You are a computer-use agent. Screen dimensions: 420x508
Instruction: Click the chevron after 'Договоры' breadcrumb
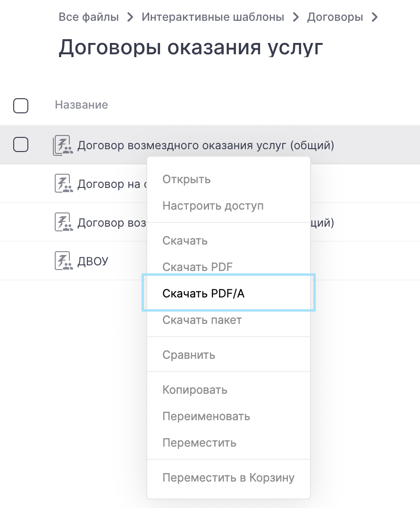point(375,18)
